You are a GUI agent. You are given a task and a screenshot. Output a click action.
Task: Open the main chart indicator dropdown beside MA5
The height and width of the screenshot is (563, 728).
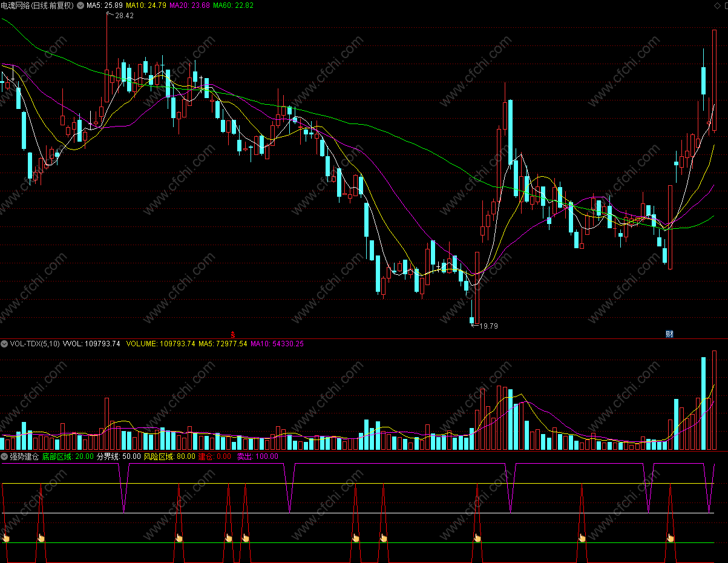coord(80,5)
